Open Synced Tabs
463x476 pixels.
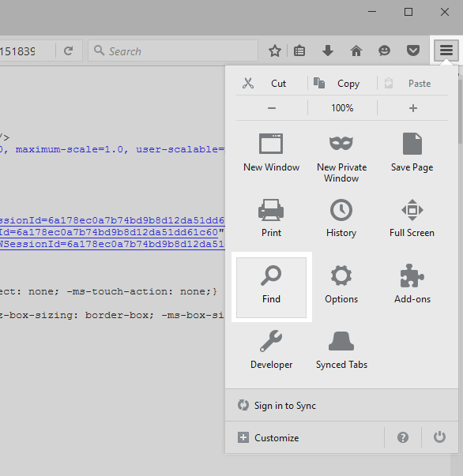[x=341, y=350]
